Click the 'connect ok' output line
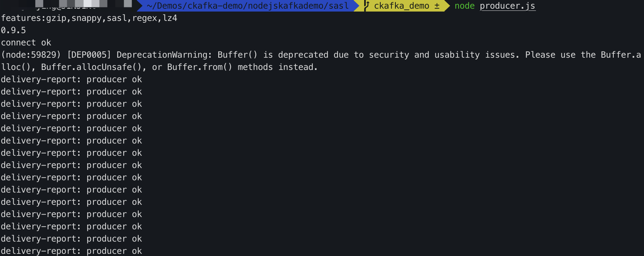Viewport: 644px width, 256px height. pos(26,43)
